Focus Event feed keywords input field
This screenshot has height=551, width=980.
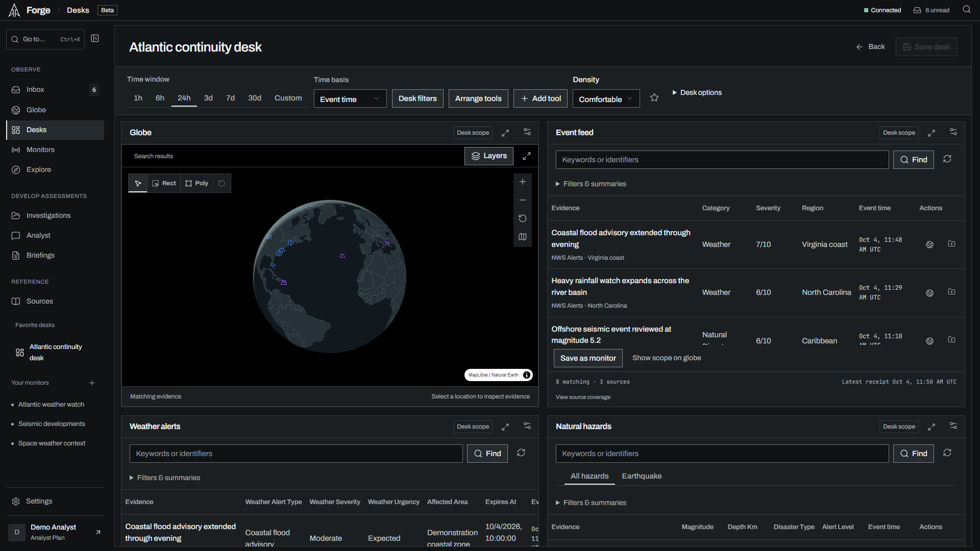point(722,160)
